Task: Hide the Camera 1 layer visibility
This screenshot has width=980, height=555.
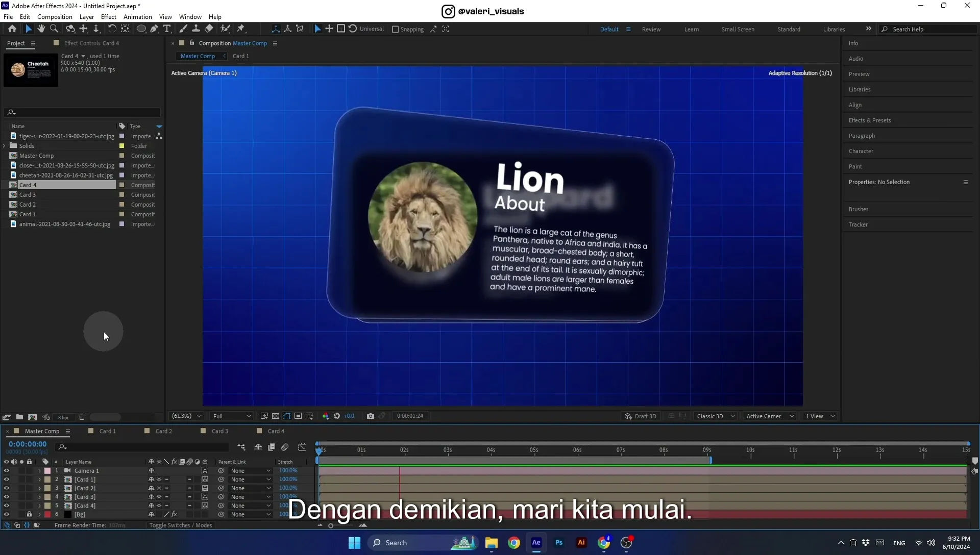Action: 7,471
